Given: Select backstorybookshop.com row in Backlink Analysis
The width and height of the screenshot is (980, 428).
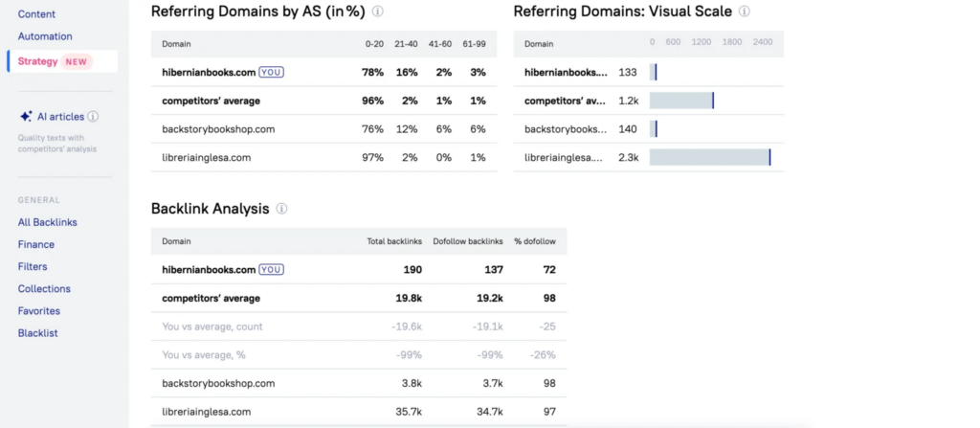Looking at the screenshot, I should [x=218, y=383].
